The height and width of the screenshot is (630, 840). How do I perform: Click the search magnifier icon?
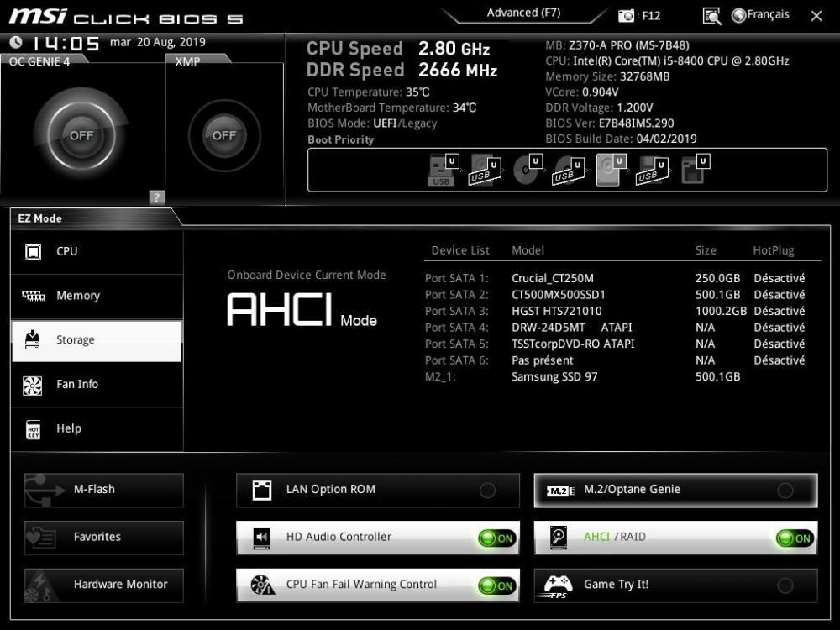711,15
